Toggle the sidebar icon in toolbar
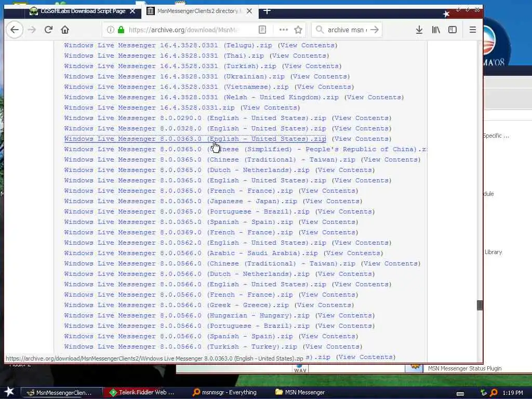The height and width of the screenshot is (399, 532). (x=453, y=30)
